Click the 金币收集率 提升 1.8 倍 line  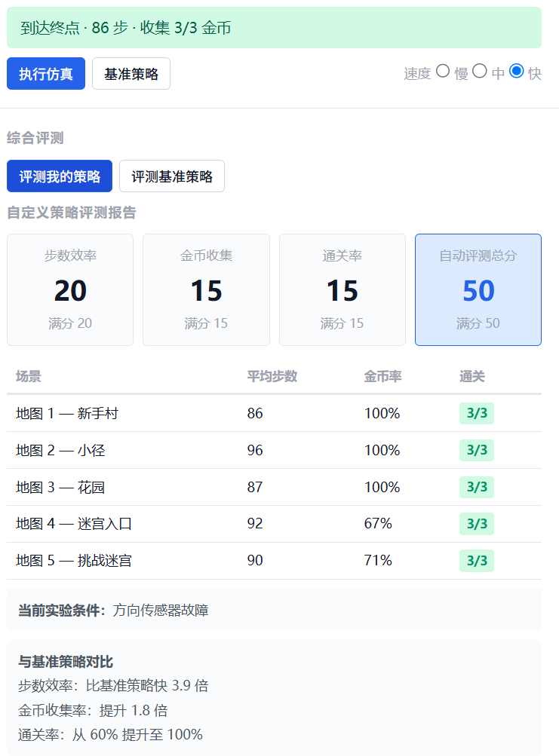(93, 710)
